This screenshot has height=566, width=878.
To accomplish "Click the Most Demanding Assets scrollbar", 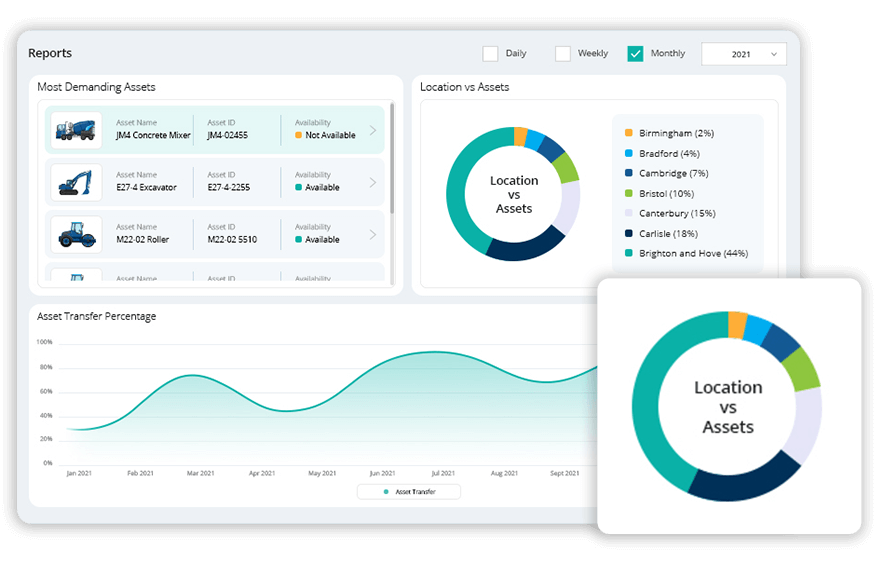I will (392, 160).
